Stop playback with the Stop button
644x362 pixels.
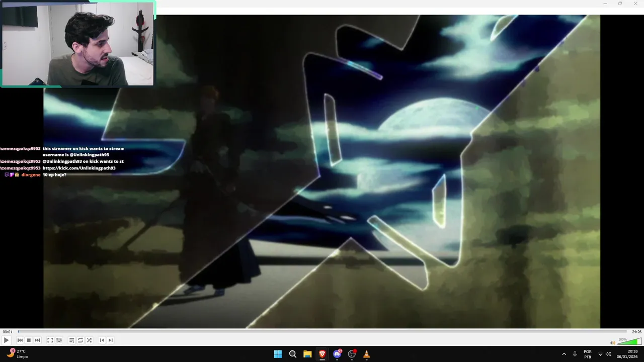(29, 340)
